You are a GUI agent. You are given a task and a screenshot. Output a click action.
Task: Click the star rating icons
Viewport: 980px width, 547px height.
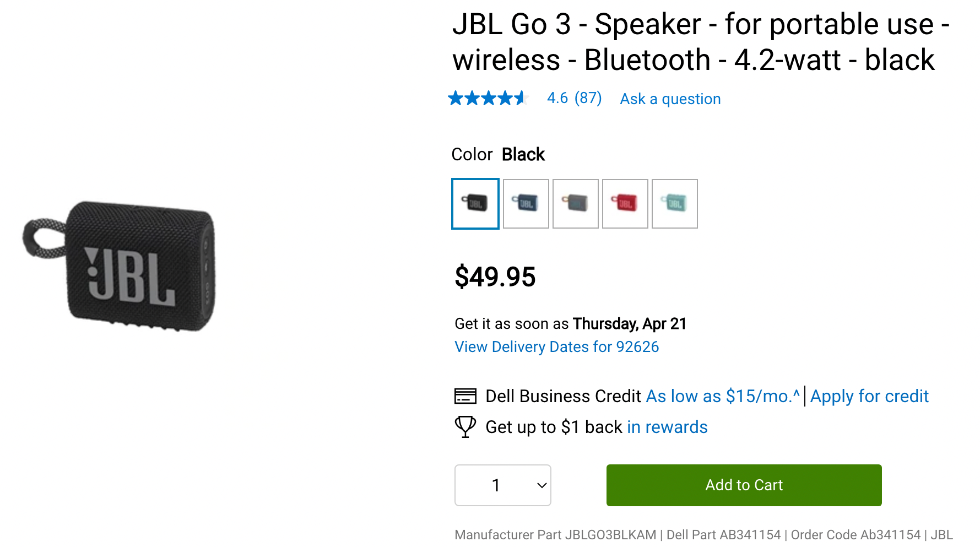pyautogui.click(x=488, y=99)
